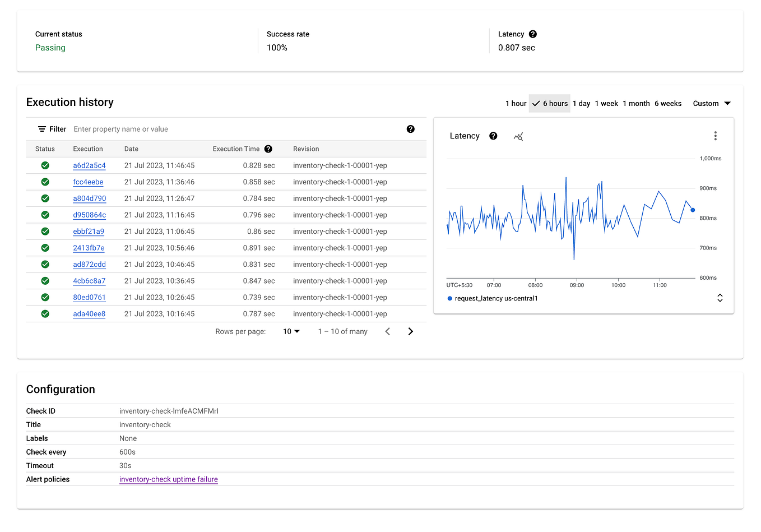Click the Latency help icon in the status bar
This screenshot has width=761, height=532.
point(532,34)
